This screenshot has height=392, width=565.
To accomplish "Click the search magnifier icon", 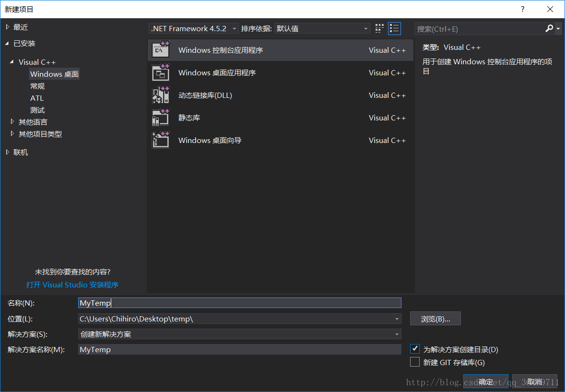I will 549,28.
